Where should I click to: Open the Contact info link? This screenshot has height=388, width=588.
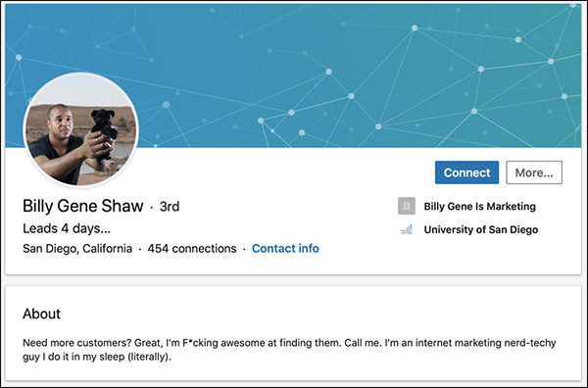tap(285, 249)
